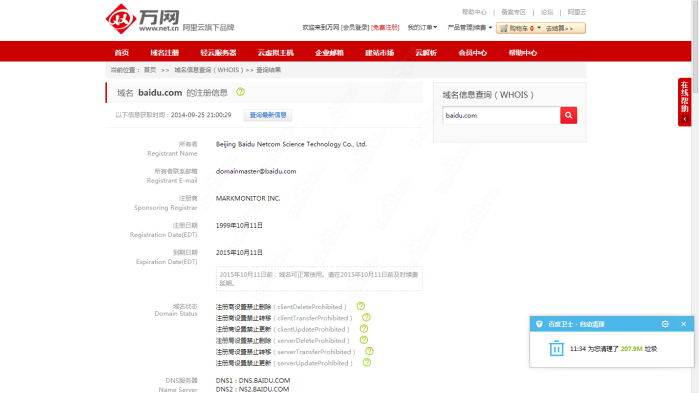Click the dashed renewal notice box
Image resolution: width=699 pixels, height=393 pixels.
[x=319, y=278]
